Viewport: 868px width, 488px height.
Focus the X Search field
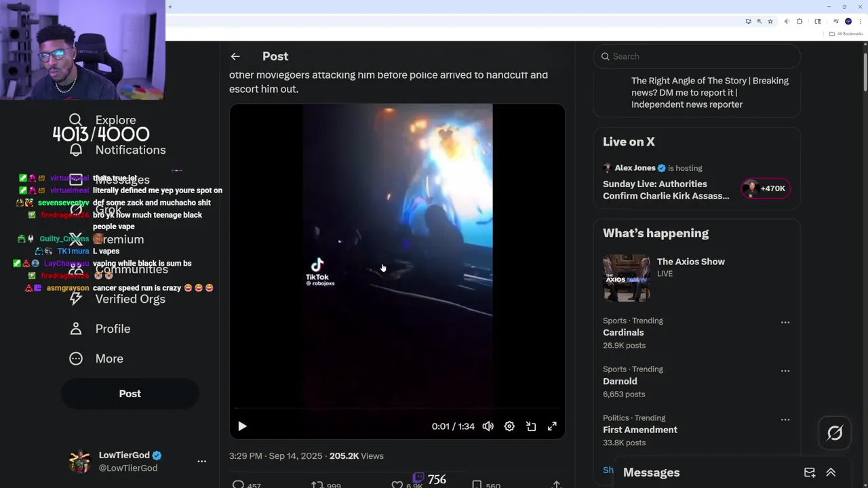[696, 56]
